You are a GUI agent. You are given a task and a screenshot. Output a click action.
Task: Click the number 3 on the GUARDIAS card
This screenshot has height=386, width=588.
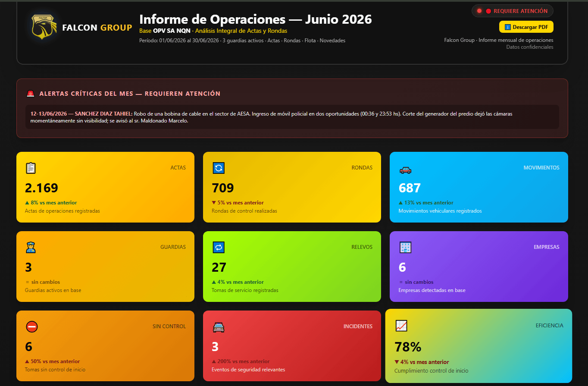[x=28, y=267]
